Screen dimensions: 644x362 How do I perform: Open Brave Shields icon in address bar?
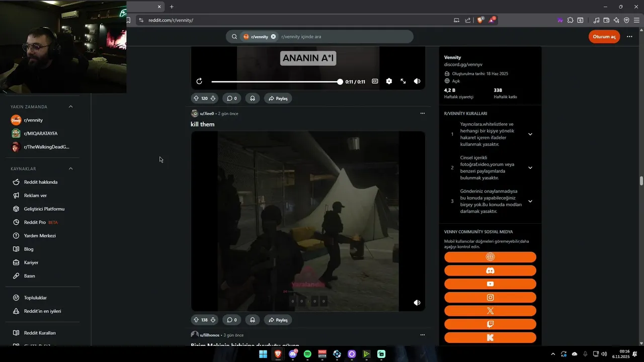[480, 20]
